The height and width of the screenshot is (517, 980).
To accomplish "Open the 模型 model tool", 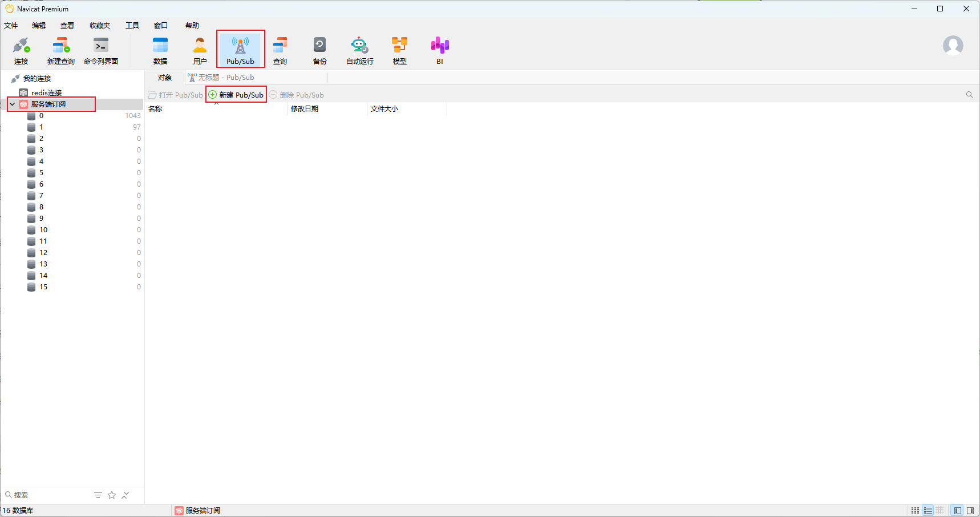I will coord(400,51).
